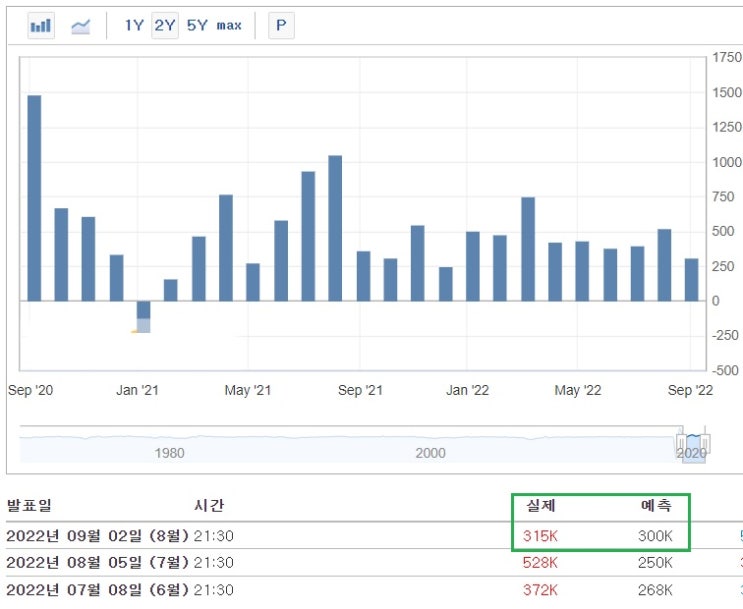Click the right handle of the range navigator

coord(705,444)
